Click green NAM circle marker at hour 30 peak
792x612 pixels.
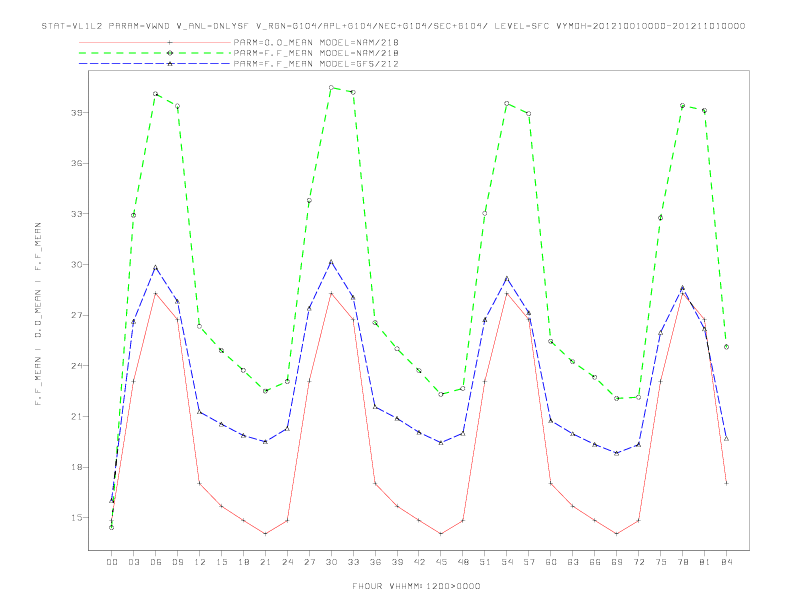[x=331, y=87]
